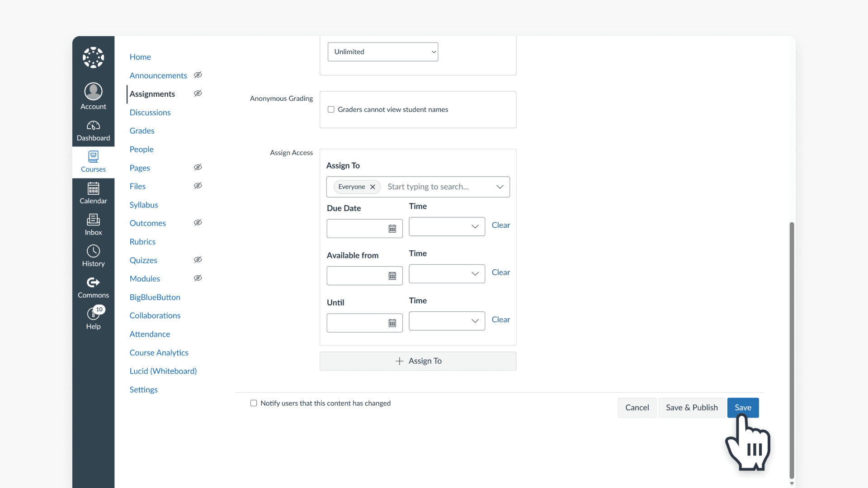Click the Save & Publish button
Image resolution: width=868 pixels, height=488 pixels.
[691, 408]
